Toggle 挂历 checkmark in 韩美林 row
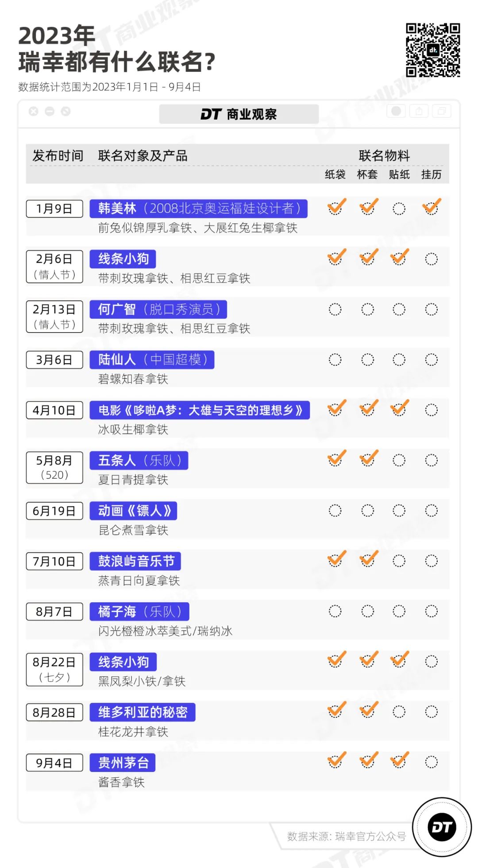Screen dimensions: 478x868 tap(431, 207)
